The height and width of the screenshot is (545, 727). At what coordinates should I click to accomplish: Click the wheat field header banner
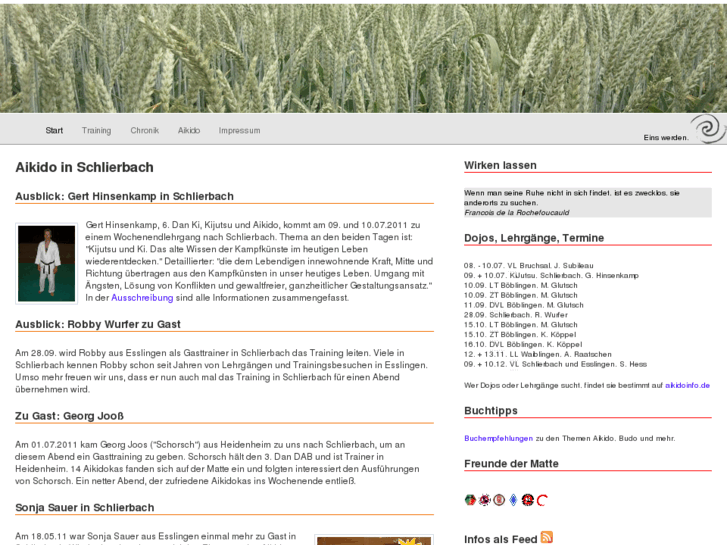pyautogui.click(x=364, y=58)
